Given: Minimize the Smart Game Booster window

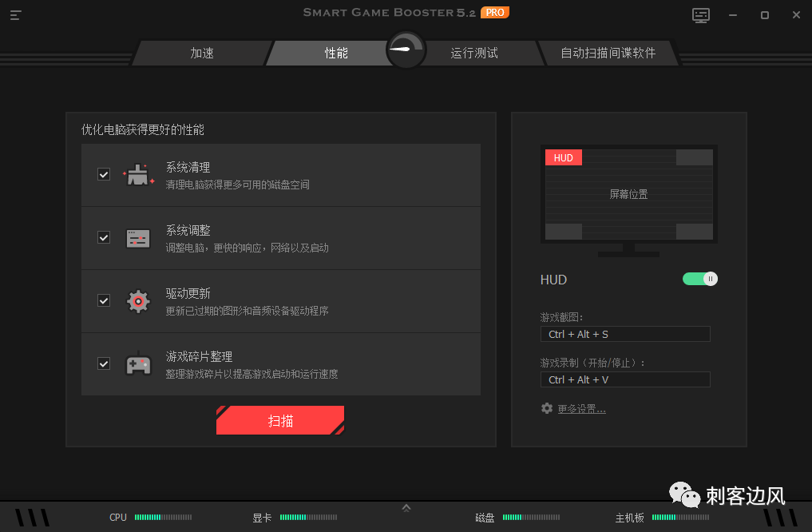Looking at the screenshot, I should click(733, 15).
